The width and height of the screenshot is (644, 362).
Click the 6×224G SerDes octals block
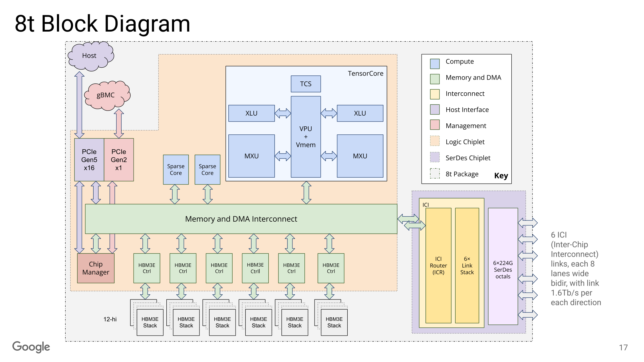click(x=503, y=266)
